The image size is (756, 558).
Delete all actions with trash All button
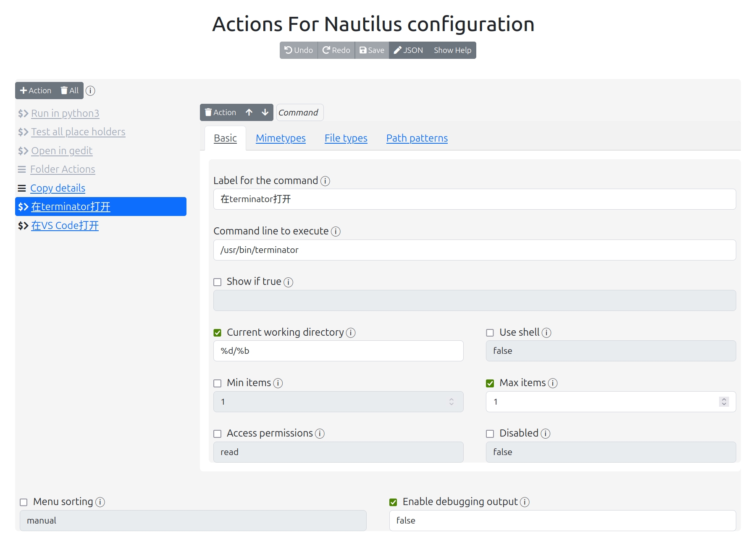click(70, 90)
